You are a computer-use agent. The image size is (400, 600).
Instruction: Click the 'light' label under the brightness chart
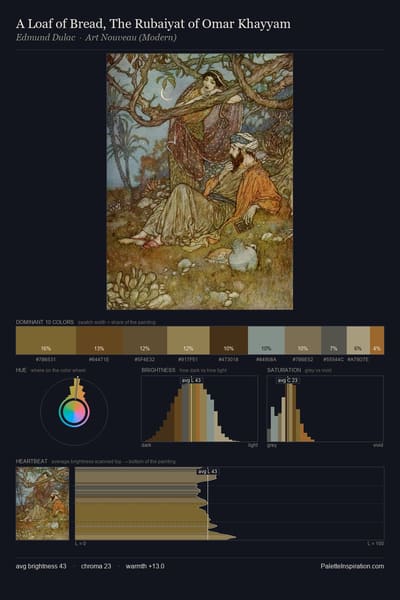coord(253,445)
